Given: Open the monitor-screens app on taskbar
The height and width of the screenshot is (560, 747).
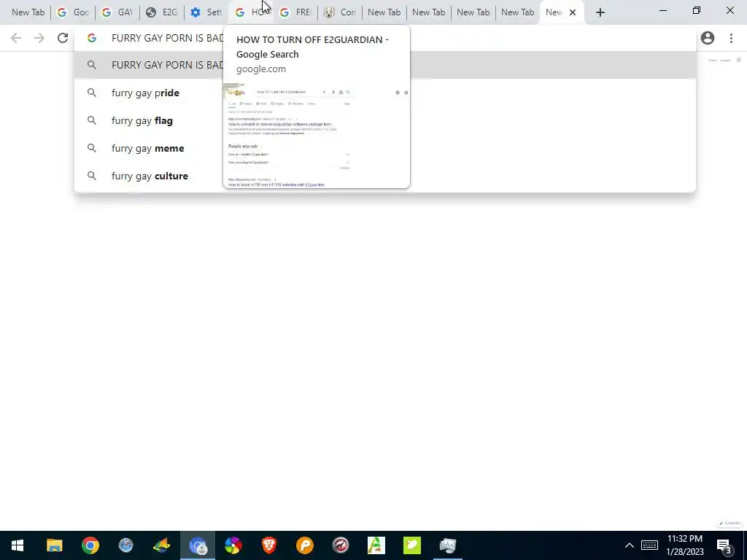Looking at the screenshot, I should click(x=448, y=545).
